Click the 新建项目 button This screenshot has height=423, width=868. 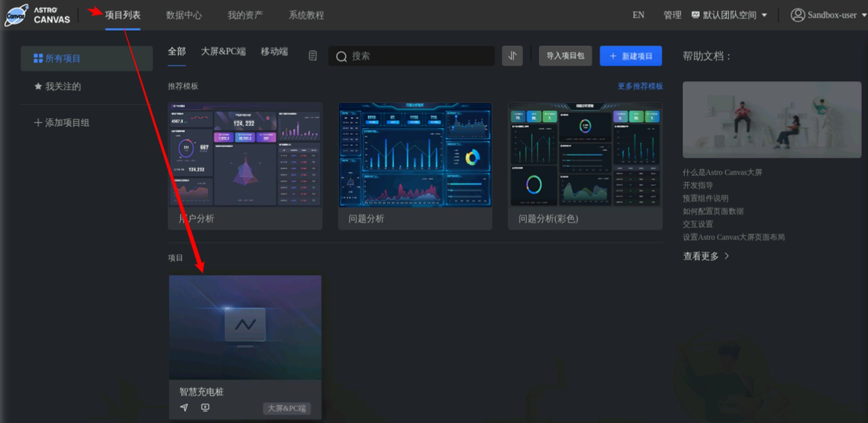click(x=631, y=56)
